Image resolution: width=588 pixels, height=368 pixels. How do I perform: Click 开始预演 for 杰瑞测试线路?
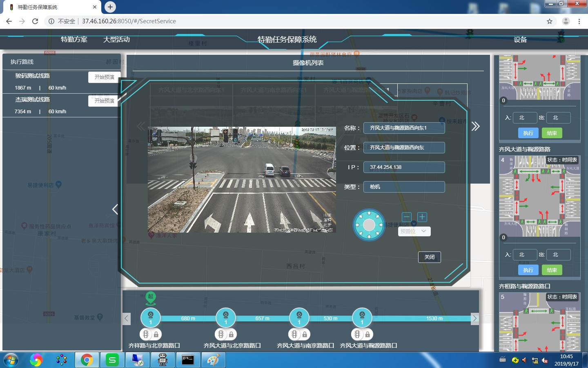(104, 101)
